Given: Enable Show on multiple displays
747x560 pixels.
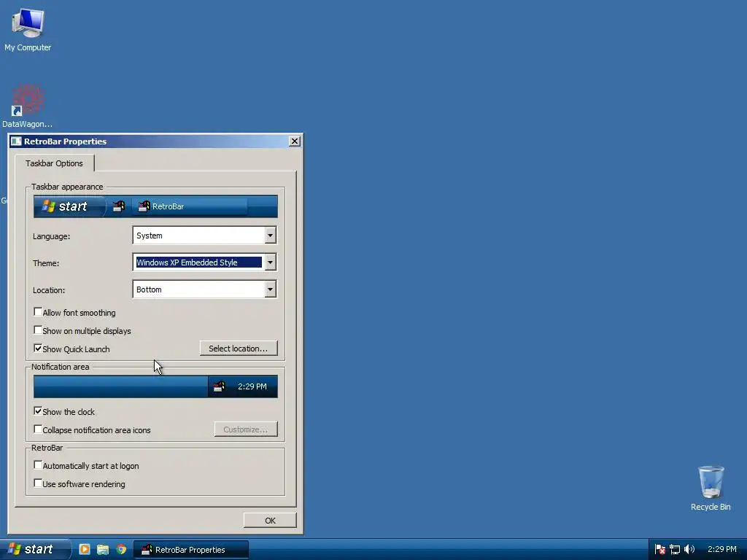Looking at the screenshot, I should click(38, 330).
